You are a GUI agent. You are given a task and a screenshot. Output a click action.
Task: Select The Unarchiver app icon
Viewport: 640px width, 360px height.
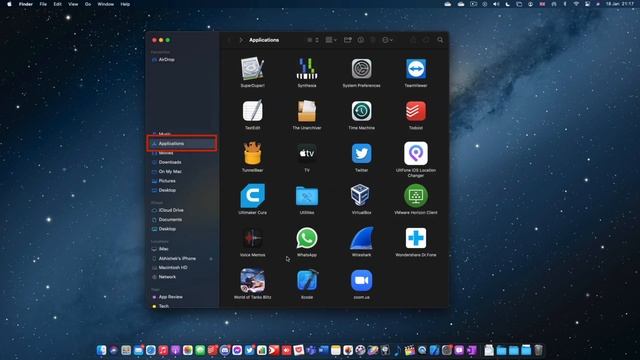[x=307, y=111]
